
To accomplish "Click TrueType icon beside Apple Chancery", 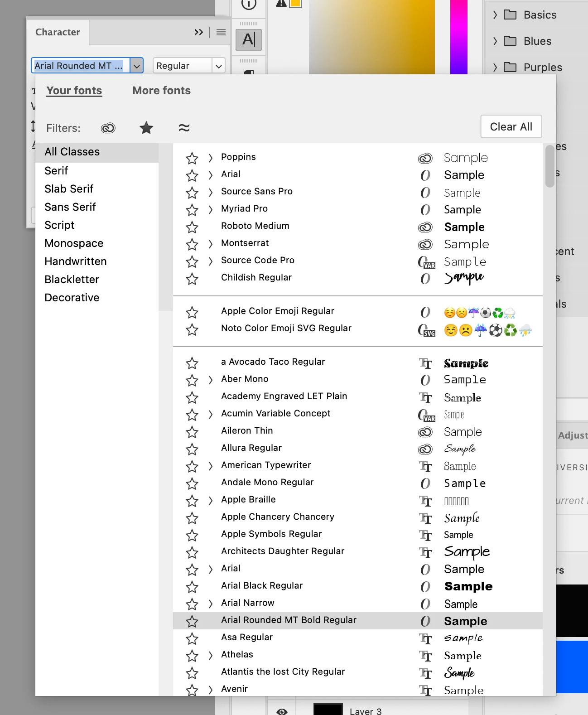I will 425,518.
